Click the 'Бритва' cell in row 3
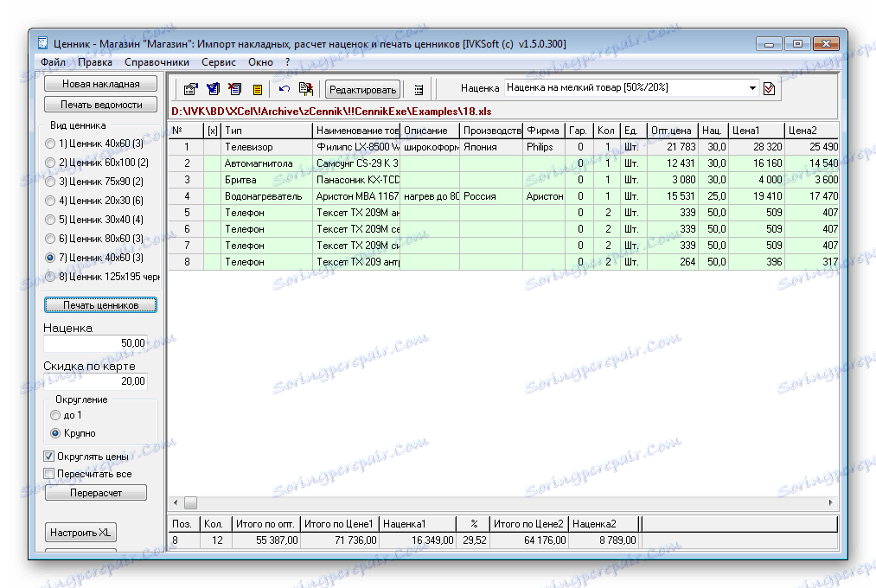Screen dimensions: 876x588 (266, 180)
